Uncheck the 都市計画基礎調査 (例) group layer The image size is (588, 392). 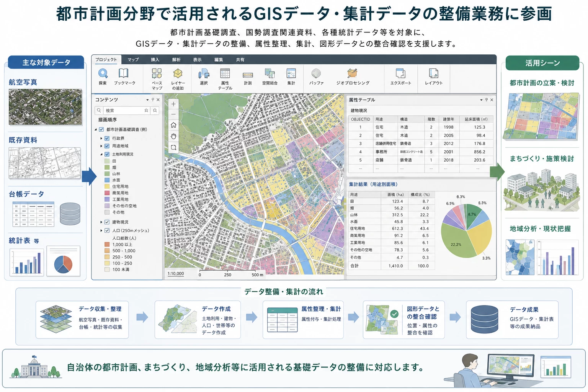(101, 129)
